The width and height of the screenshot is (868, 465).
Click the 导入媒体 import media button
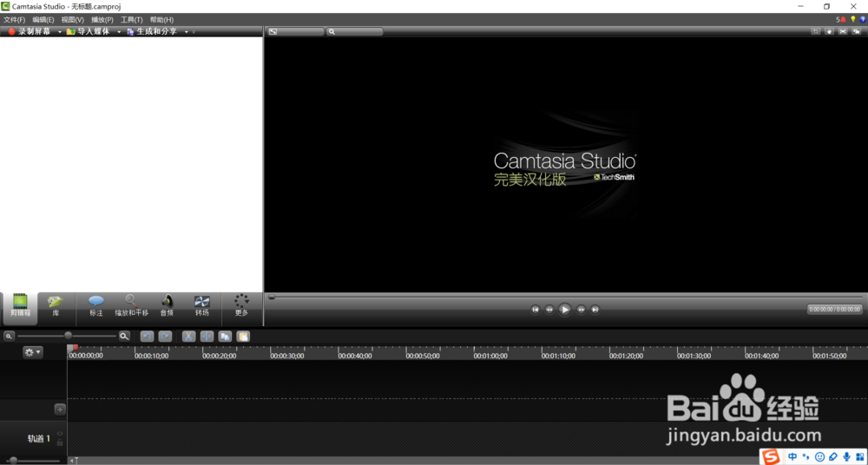click(x=88, y=31)
